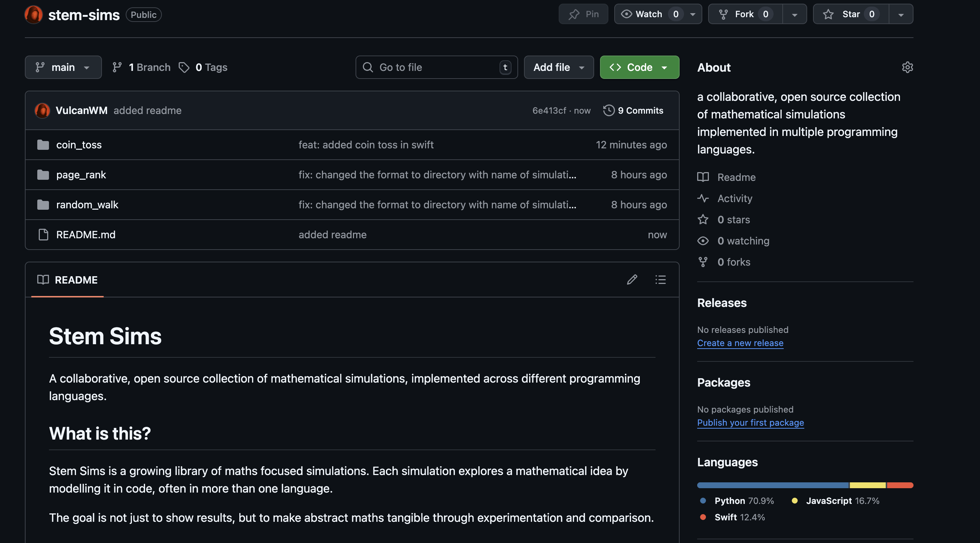Screen dimensions: 980x543
Task: Toggle Watch for this repository
Action: pyautogui.click(x=648, y=14)
